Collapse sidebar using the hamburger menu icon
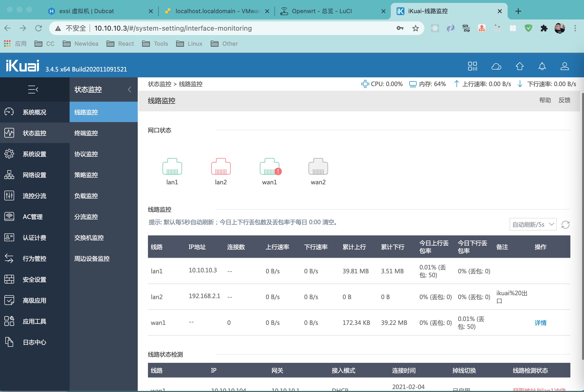The width and height of the screenshot is (584, 392). click(33, 89)
